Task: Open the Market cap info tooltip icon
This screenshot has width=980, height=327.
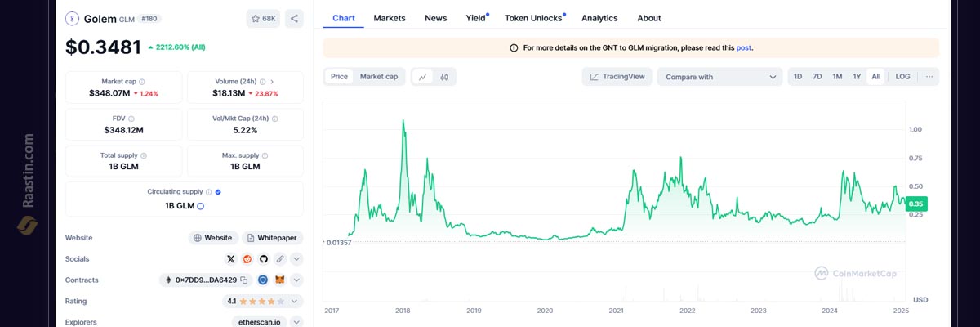Action: tap(141, 82)
